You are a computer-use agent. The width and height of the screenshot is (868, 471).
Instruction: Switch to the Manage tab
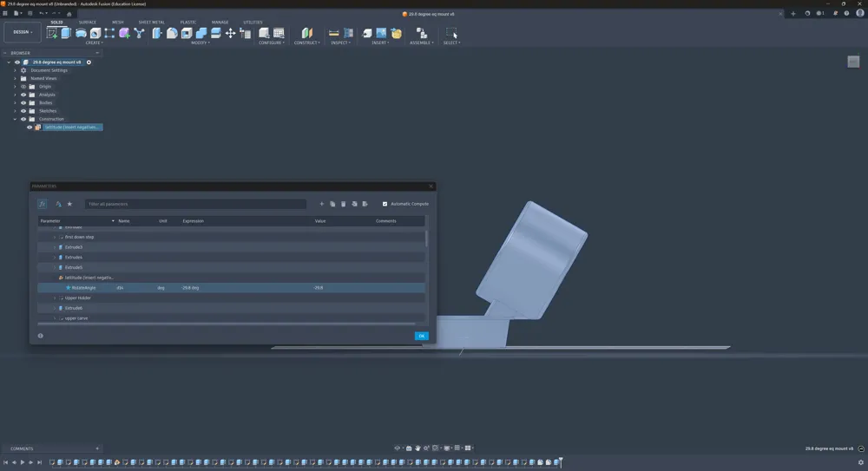220,23
